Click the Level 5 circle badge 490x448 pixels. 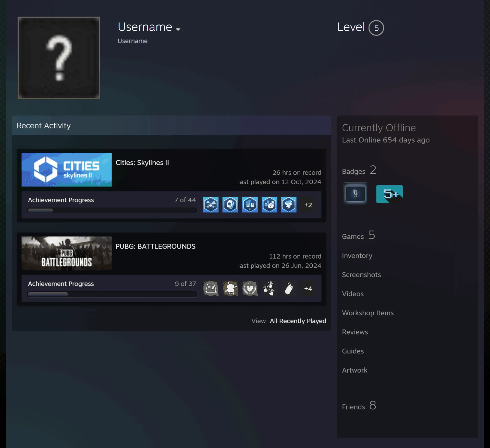(x=376, y=28)
